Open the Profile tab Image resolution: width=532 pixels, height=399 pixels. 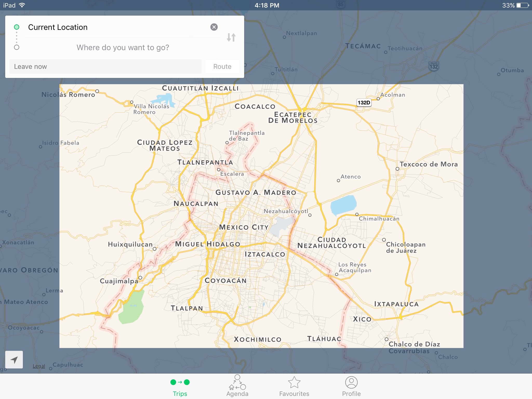point(351,387)
